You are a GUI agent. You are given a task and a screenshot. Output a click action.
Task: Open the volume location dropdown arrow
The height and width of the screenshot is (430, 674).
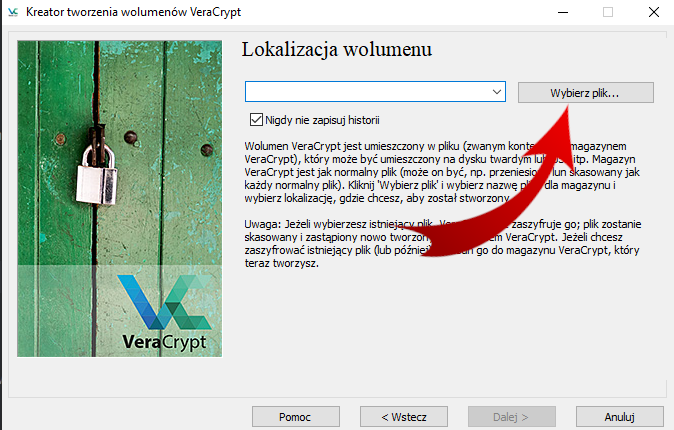click(497, 92)
